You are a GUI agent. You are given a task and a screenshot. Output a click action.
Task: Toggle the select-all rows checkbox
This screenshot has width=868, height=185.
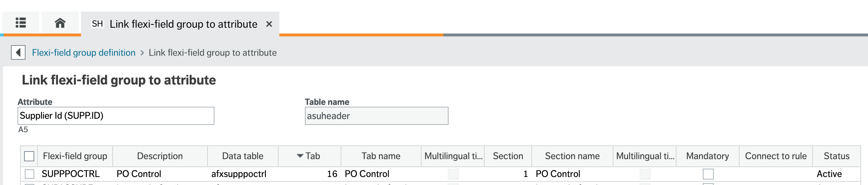click(x=29, y=156)
